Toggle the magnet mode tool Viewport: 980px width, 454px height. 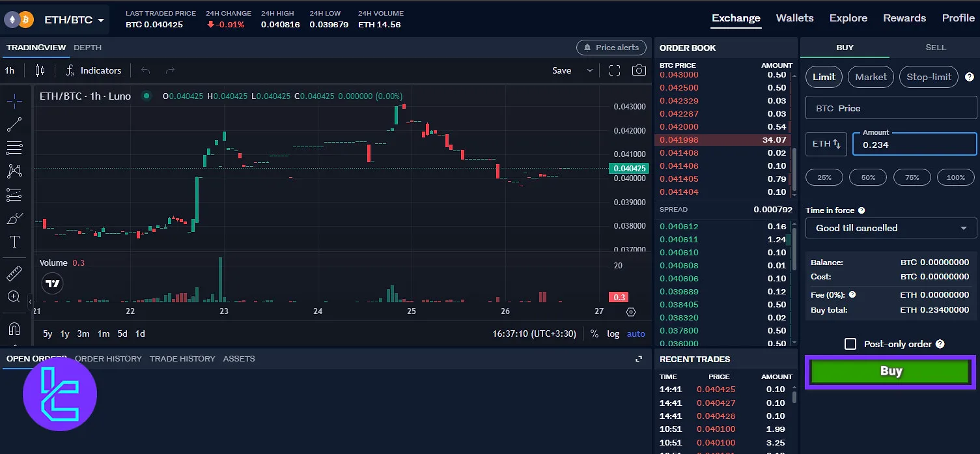click(14, 328)
